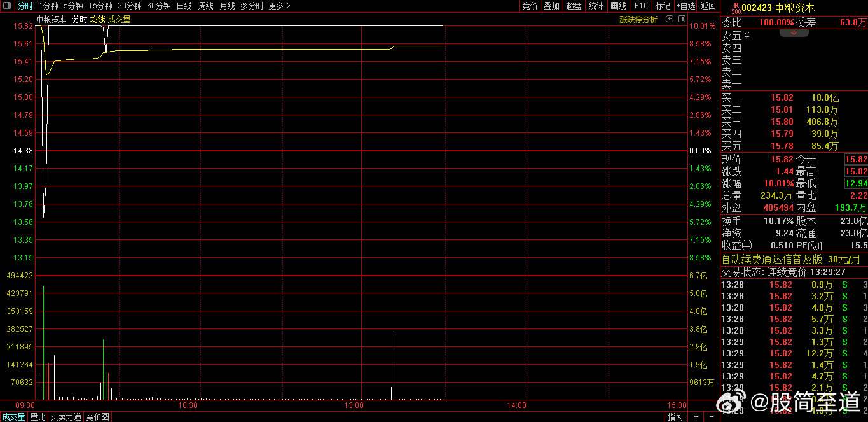This screenshot has width=868, height=422.
Task: Click the 超盘 toolbar button
Action: pos(574,6)
